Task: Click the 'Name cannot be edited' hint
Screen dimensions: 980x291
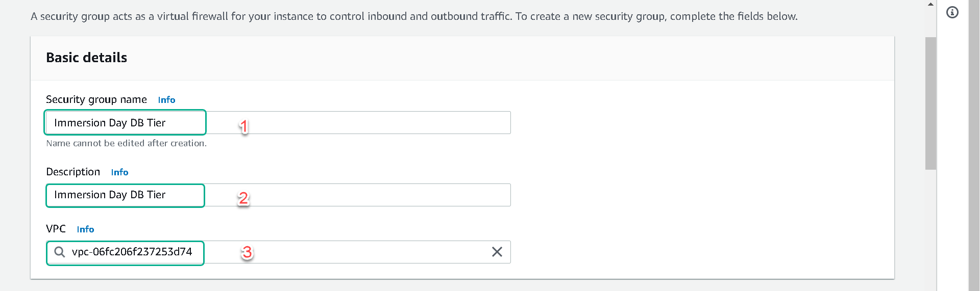Action: click(x=126, y=143)
